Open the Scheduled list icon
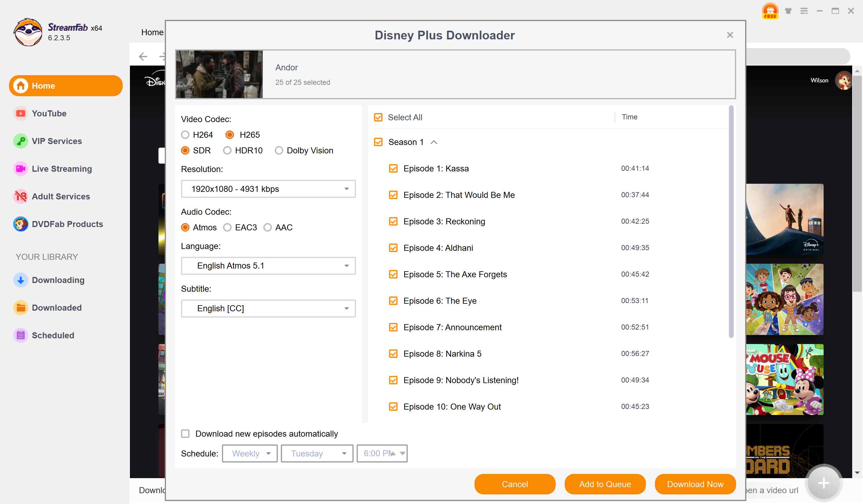Viewport: 863px width, 504px height. (x=20, y=336)
